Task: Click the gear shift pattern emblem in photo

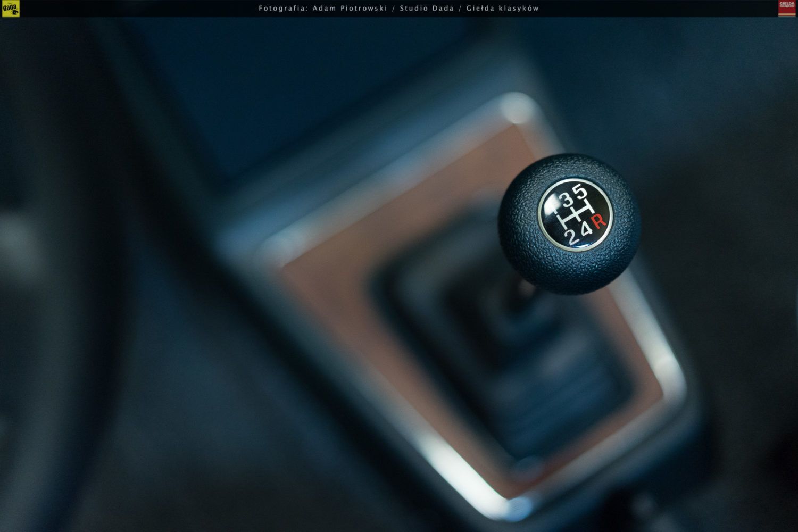Action: coord(576,214)
